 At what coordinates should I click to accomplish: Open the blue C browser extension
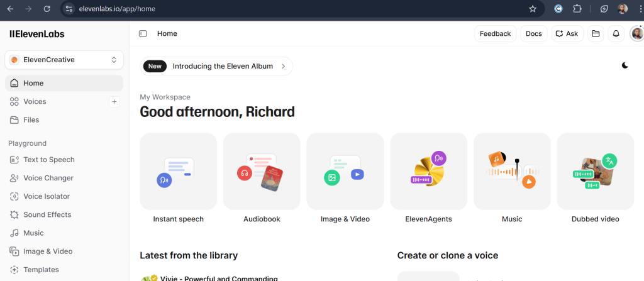(x=558, y=9)
